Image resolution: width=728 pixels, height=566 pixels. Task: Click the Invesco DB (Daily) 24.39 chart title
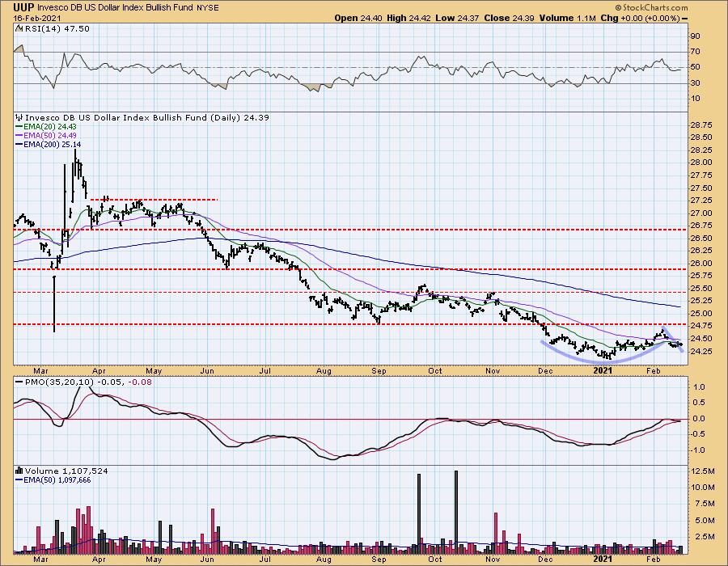(x=146, y=117)
